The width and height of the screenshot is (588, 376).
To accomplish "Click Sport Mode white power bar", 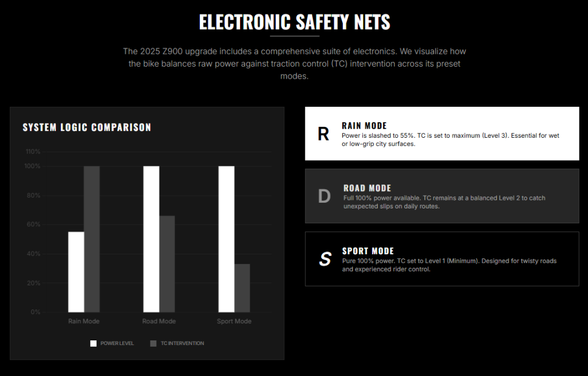I will point(226,239).
